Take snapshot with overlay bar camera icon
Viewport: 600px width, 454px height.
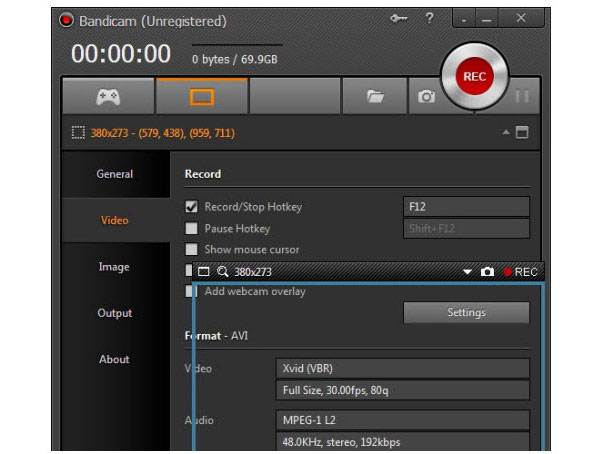[487, 271]
